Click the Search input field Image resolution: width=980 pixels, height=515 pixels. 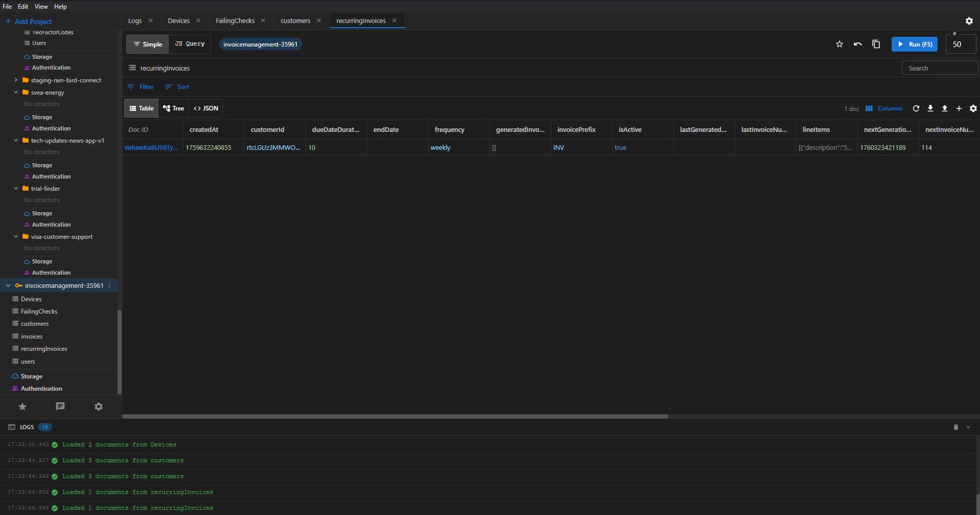(939, 68)
